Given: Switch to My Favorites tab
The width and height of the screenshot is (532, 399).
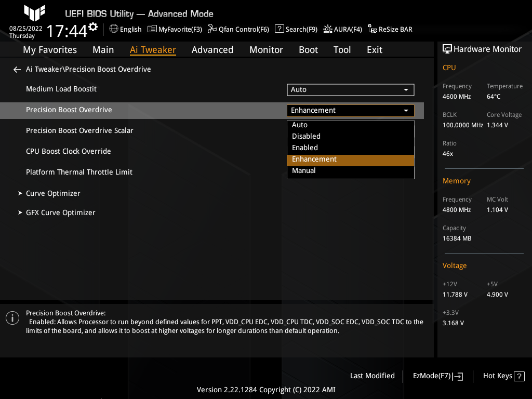Looking at the screenshot, I should tap(50, 50).
